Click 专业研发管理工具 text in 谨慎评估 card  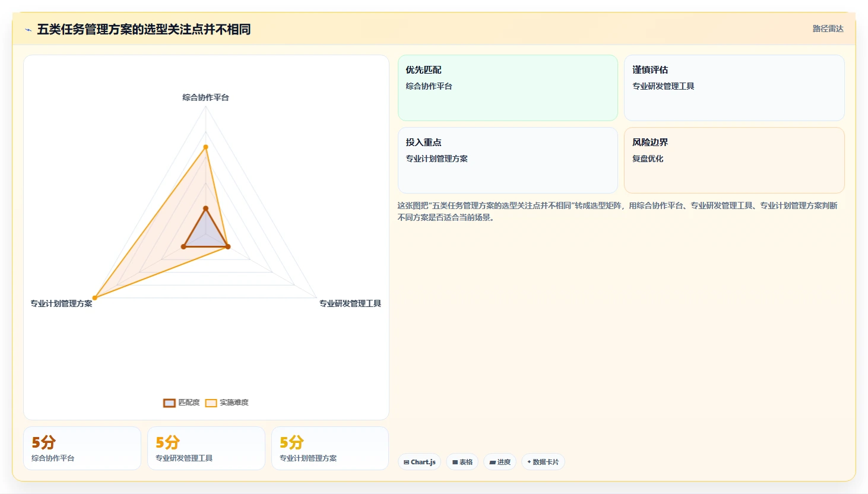coord(663,86)
